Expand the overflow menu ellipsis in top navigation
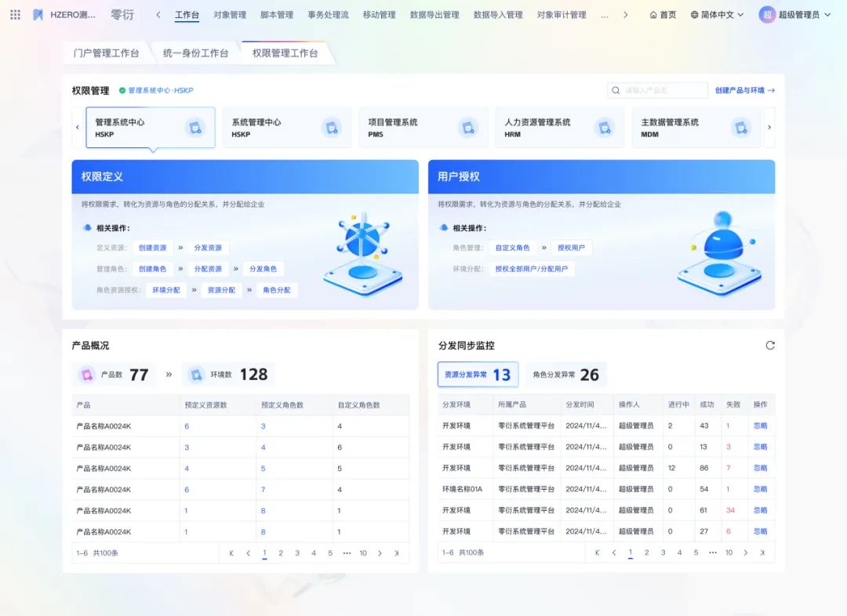Viewport: 847px width, 616px height. 604,15
